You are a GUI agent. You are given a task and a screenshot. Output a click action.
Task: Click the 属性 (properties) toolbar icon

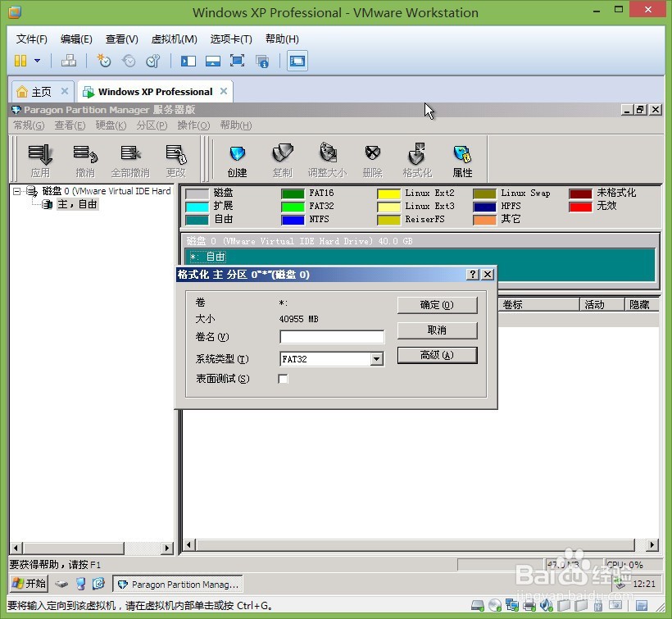tap(462, 161)
